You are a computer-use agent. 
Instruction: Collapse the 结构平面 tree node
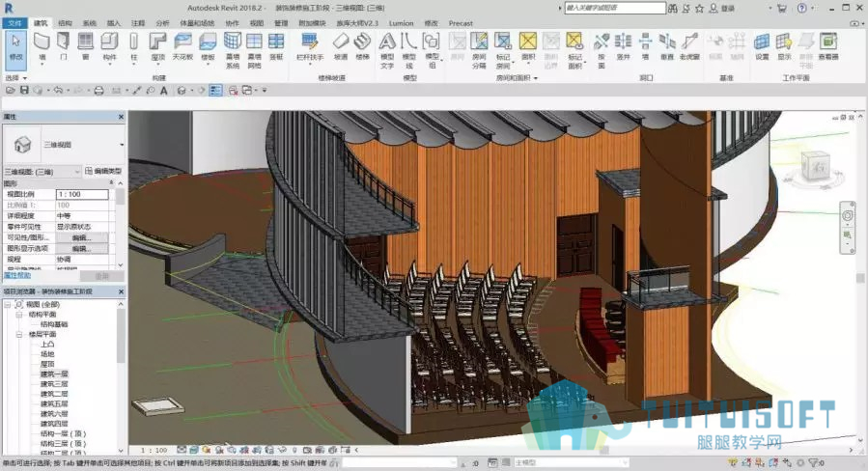click(18, 315)
